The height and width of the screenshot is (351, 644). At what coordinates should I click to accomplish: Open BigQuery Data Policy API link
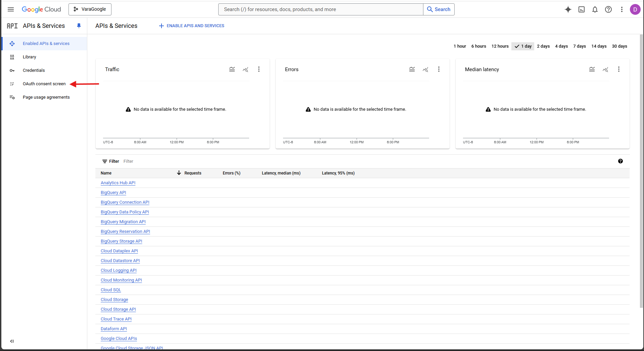(125, 212)
